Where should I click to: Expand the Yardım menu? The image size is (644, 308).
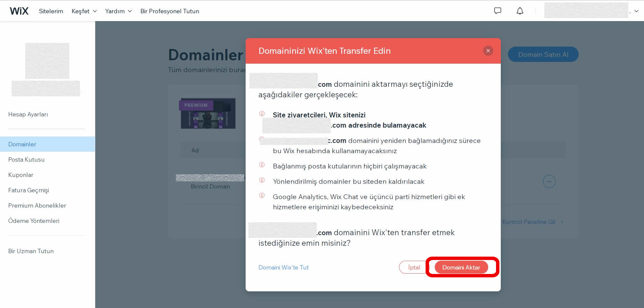(118, 11)
